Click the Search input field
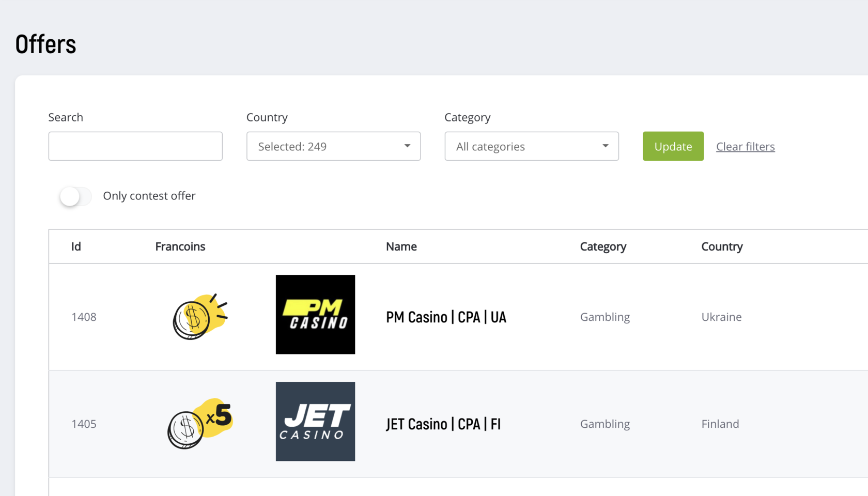 pos(135,146)
